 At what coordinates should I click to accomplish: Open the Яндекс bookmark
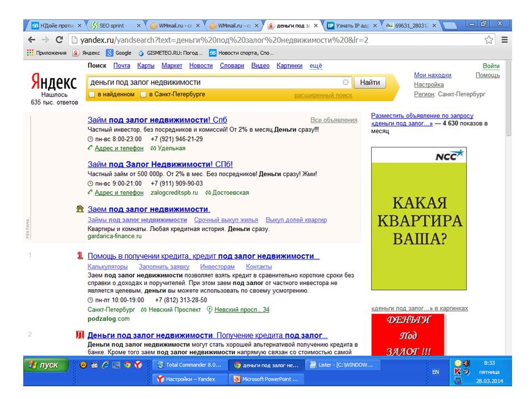(x=86, y=53)
